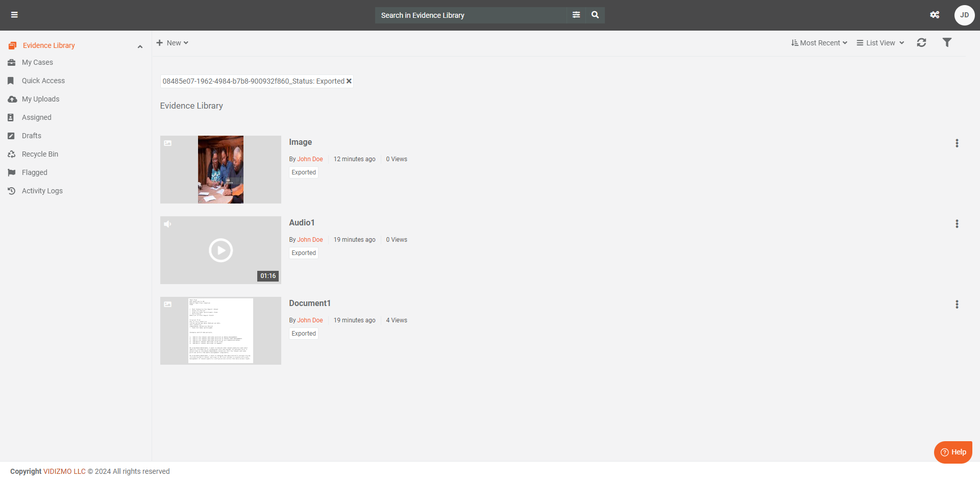
Task: Open the Recycle Bin sidebar item
Action: pos(40,154)
